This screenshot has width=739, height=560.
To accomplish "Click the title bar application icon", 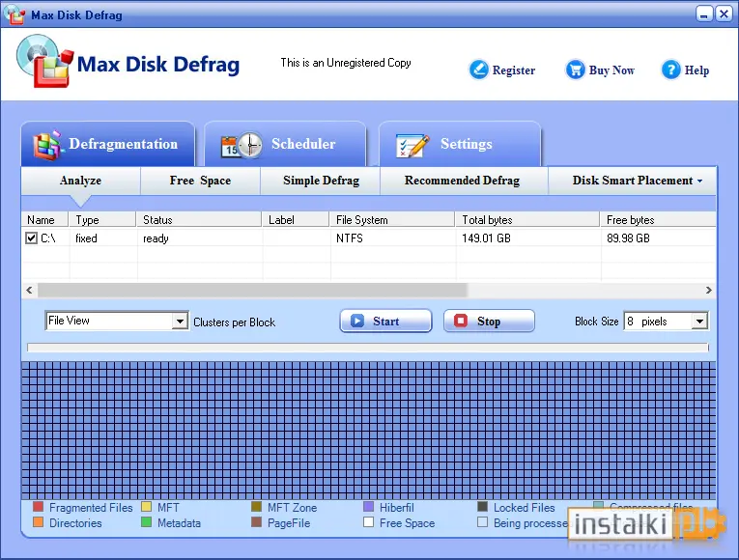I will pos(14,14).
